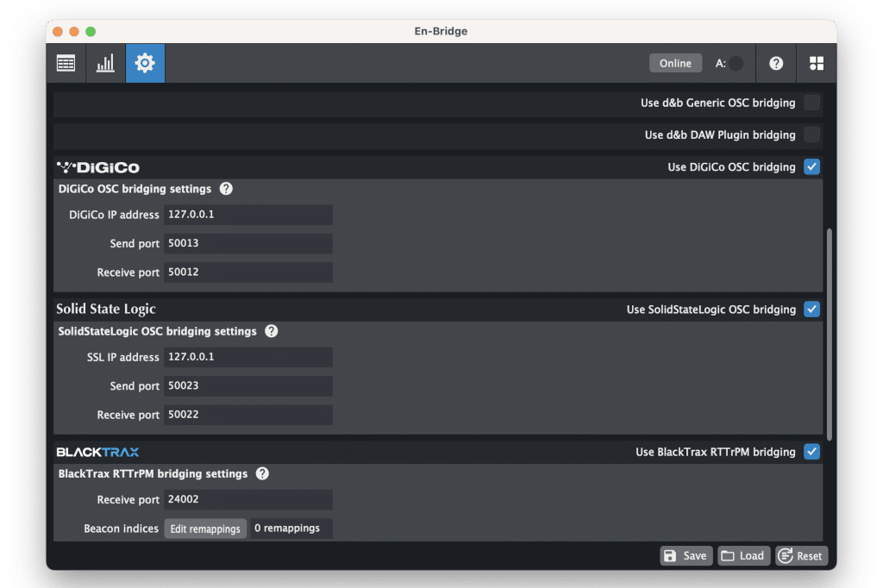Open the table list view tab
This screenshot has width=883, height=588.
[66, 63]
